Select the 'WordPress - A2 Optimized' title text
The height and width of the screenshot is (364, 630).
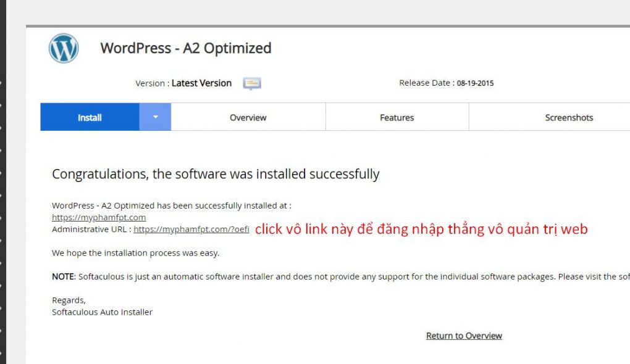(186, 48)
